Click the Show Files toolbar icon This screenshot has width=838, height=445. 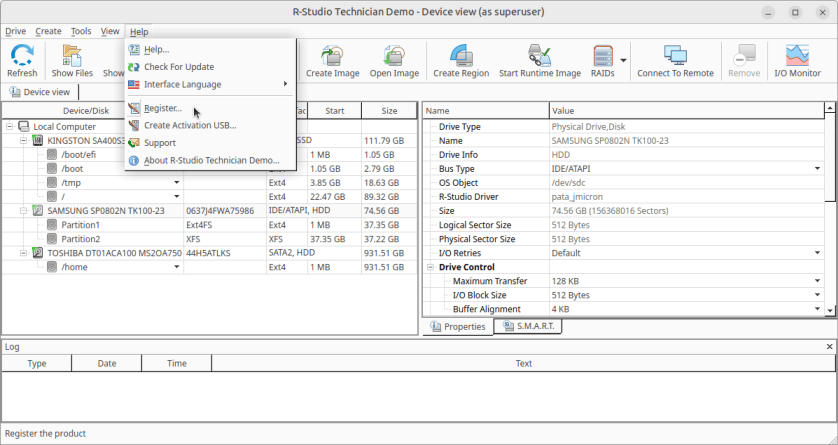pos(72,55)
